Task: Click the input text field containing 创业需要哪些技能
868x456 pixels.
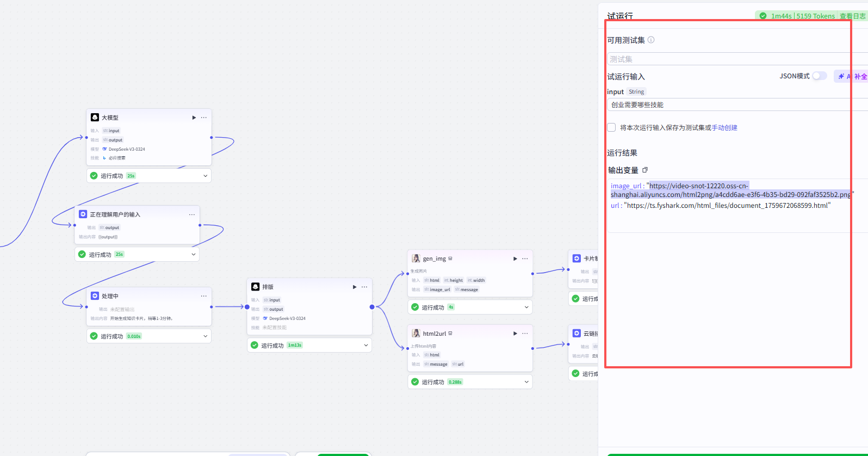Action: [x=737, y=104]
